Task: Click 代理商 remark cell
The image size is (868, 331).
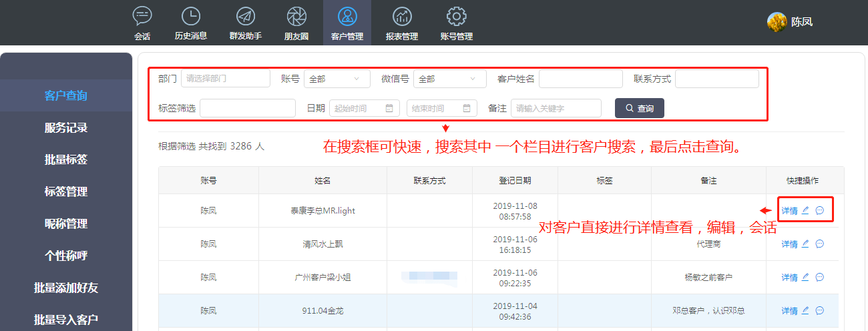Action: point(708,244)
